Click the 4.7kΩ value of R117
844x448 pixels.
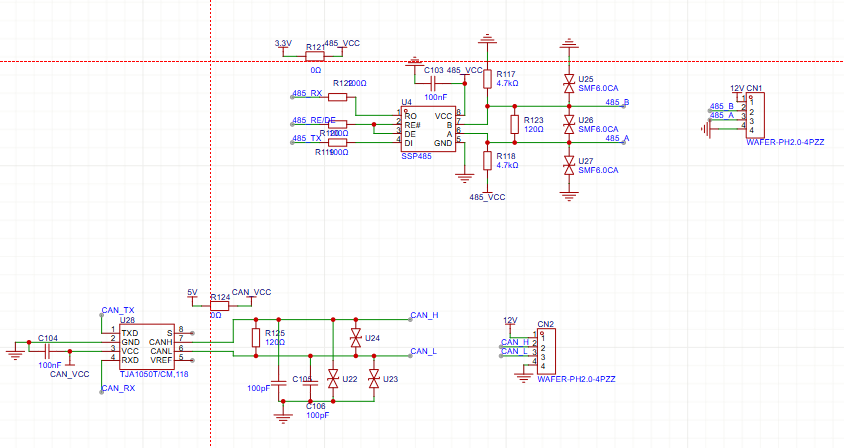coord(507,83)
